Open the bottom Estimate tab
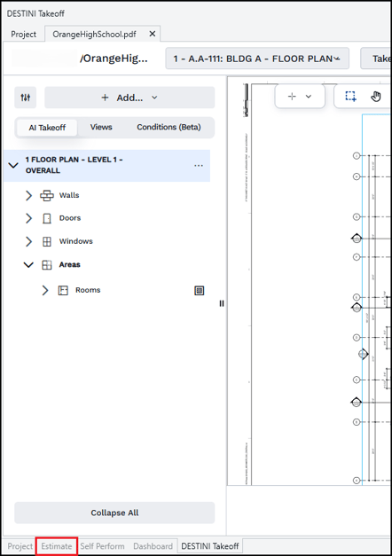 57,546
